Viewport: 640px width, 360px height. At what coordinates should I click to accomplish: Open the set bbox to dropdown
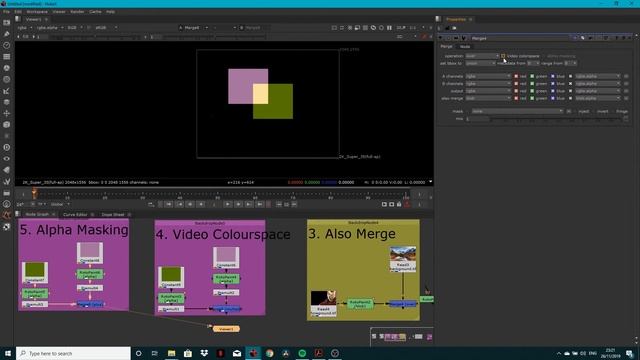tap(480, 63)
